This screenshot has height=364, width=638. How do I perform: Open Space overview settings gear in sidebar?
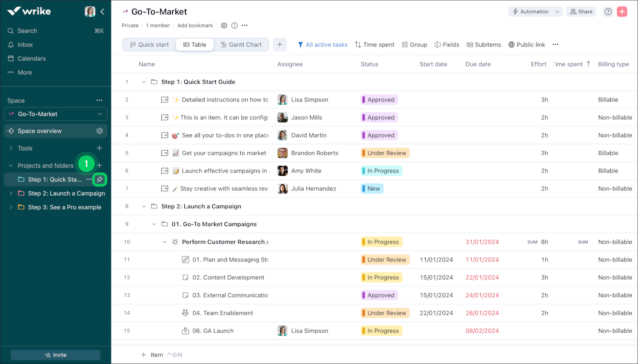tap(100, 131)
